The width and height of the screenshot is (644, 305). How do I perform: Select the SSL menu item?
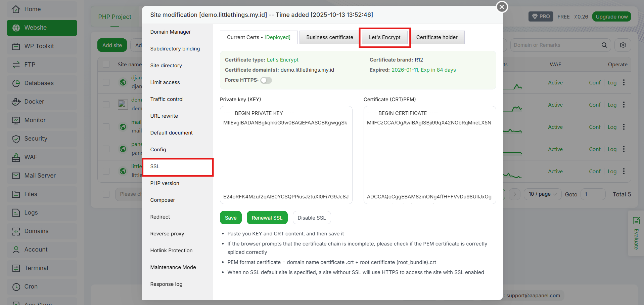[178, 166]
